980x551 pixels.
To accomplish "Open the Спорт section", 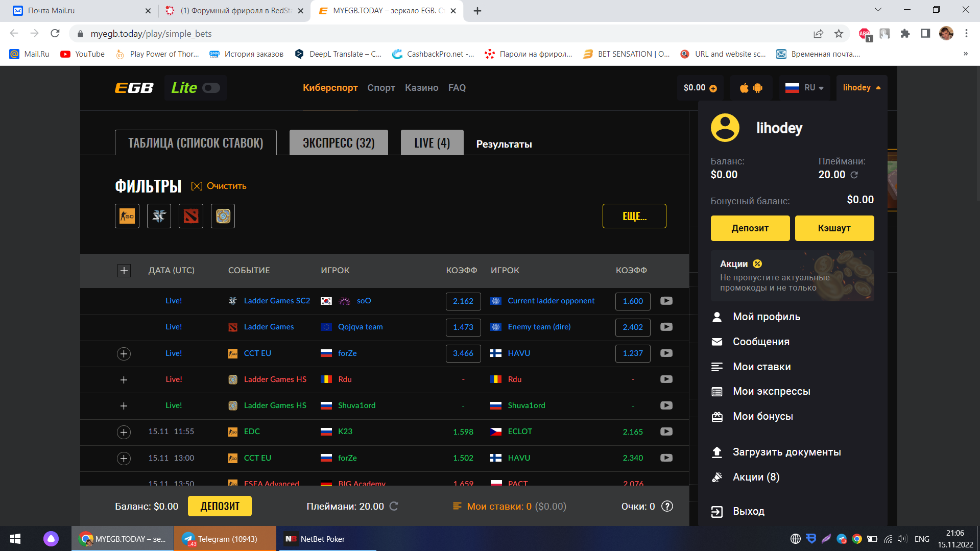I will (381, 88).
